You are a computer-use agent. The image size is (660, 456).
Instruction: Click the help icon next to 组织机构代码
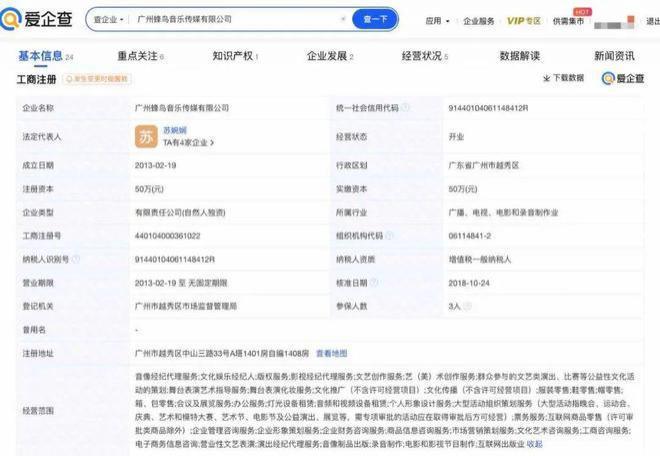coord(389,235)
